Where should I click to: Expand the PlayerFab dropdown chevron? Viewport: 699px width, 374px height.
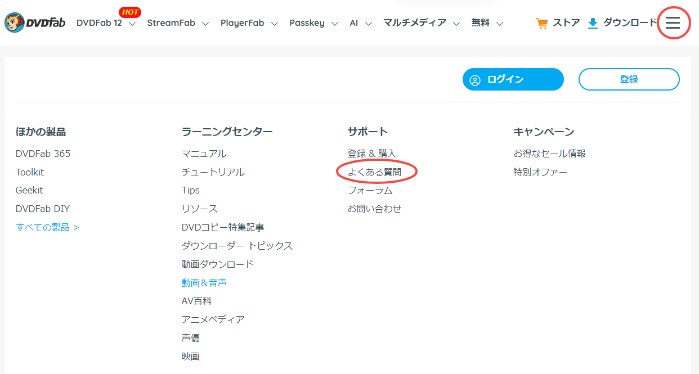click(x=274, y=24)
